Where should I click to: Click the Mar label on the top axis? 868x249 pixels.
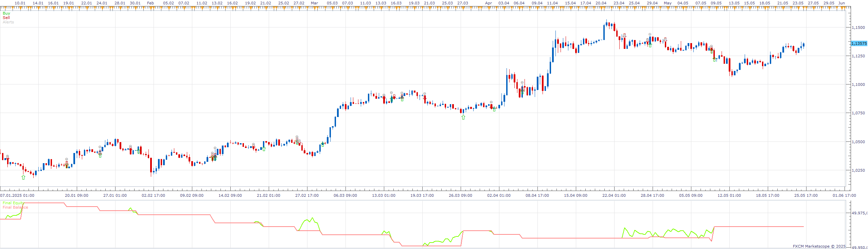point(315,3)
